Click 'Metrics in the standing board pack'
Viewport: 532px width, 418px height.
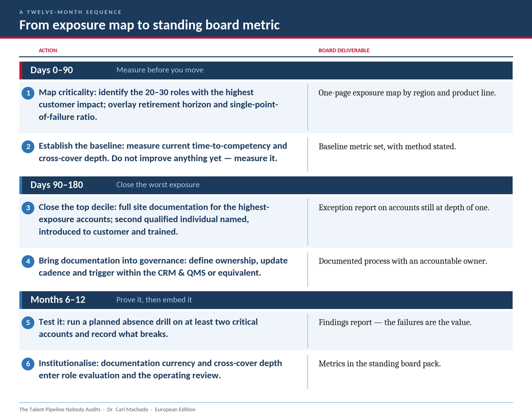pos(379,363)
